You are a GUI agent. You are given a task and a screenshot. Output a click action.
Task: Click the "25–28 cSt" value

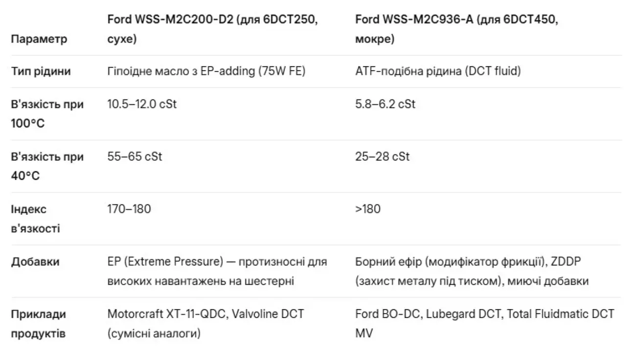coord(383,157)
